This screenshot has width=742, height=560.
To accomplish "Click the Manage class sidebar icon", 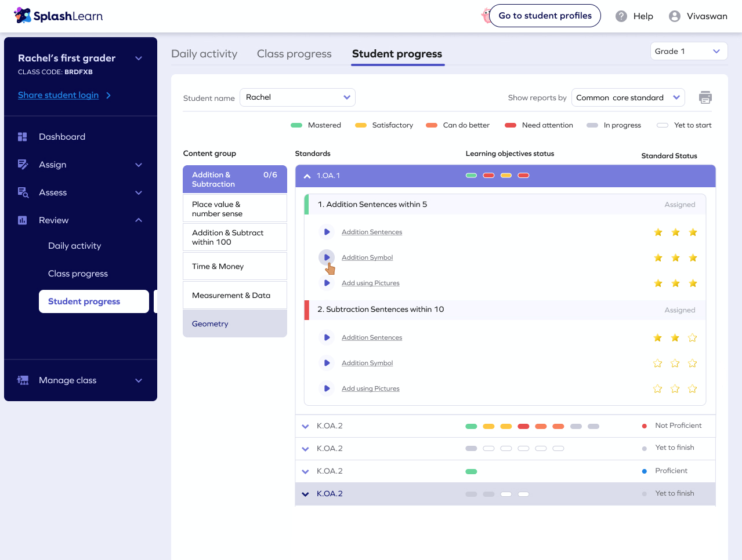I will point(23,380).
